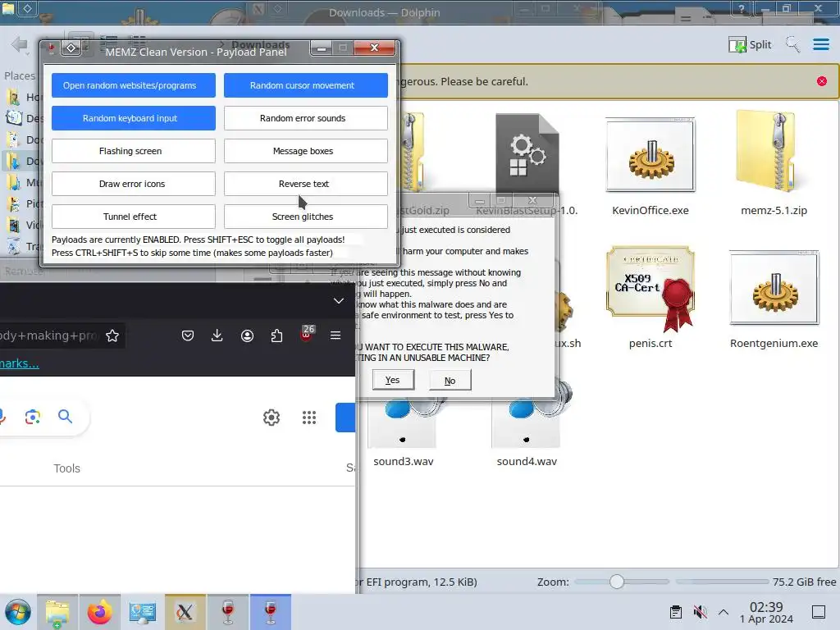Image resolution: width=840 pixels, height=630 pixels.
Task: Click Yes in the malware warning dialog
Action: pyautogui.click(x=393, y=380)
